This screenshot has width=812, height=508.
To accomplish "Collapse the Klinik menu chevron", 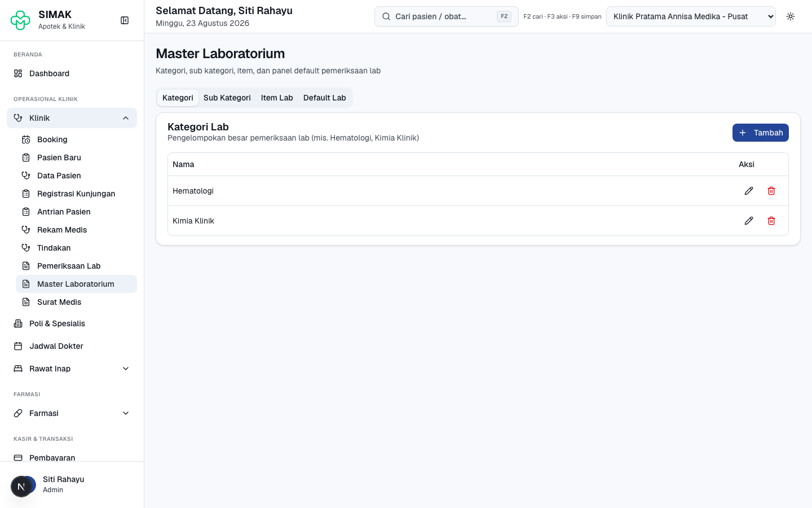I will 126,118.
